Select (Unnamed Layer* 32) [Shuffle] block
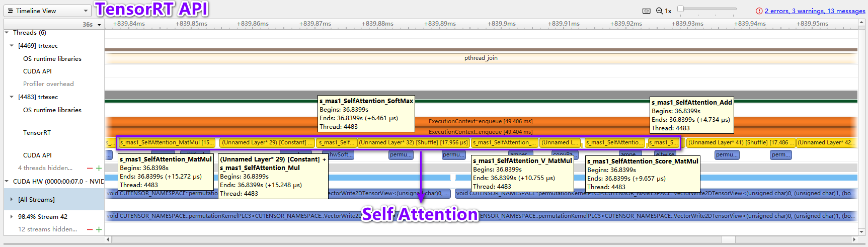Screen dimensions: 868x247 (x=413, y=143)
